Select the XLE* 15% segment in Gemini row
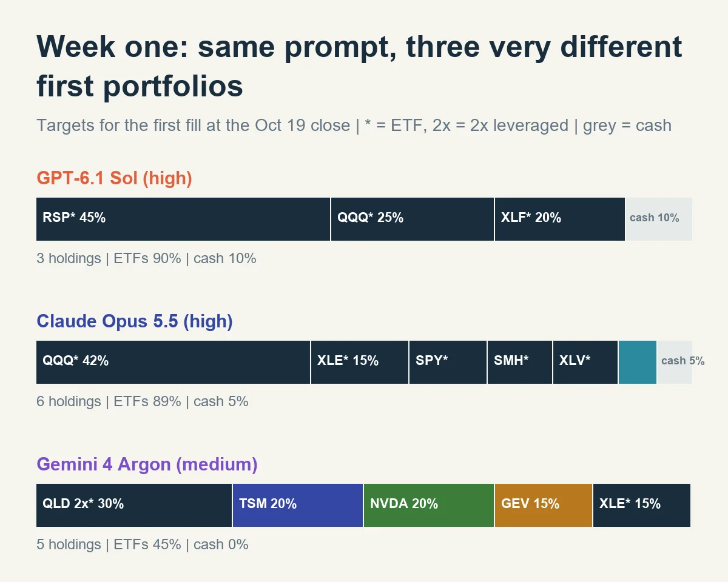Screen dimensions: 728x582 pyautogui.click(x=642, y=505)
